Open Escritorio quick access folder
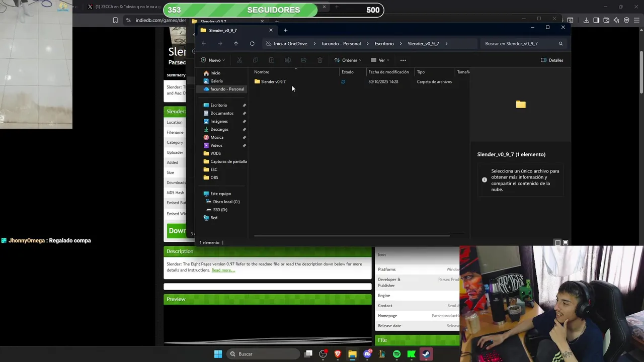644x362 pixels. click(x=219, y=105)
